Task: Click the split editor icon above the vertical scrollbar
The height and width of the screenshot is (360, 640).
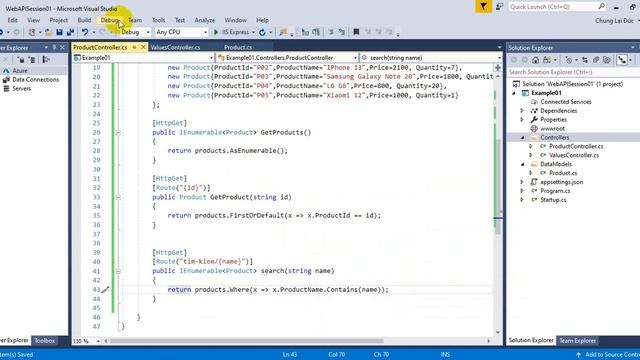Action: (498, 68)
